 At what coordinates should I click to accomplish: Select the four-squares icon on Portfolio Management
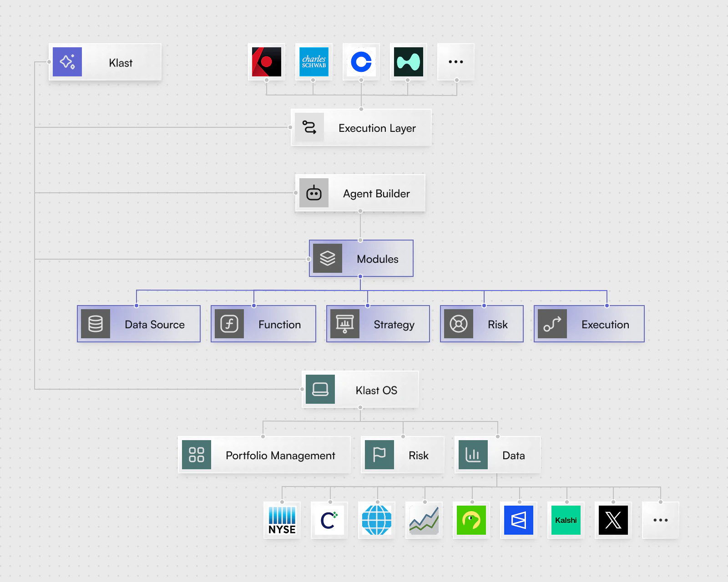[197, 455]
